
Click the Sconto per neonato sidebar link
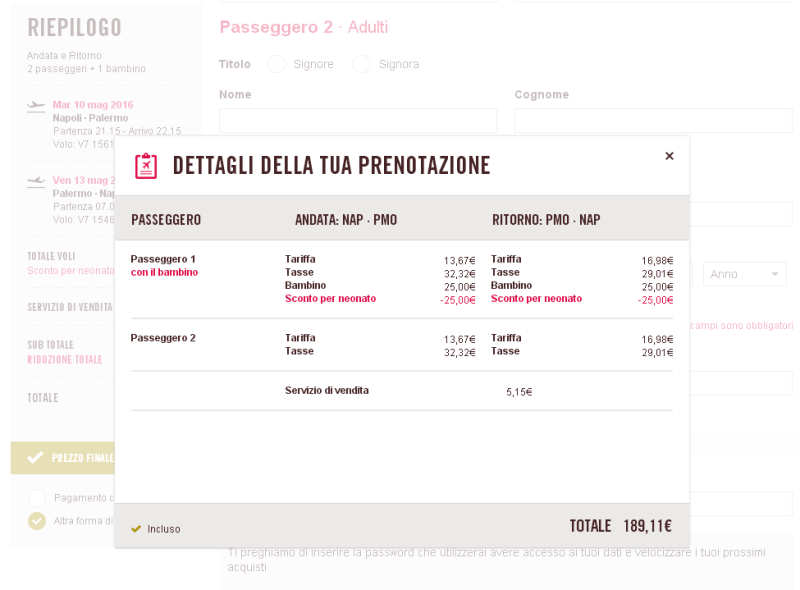[70, 271]
